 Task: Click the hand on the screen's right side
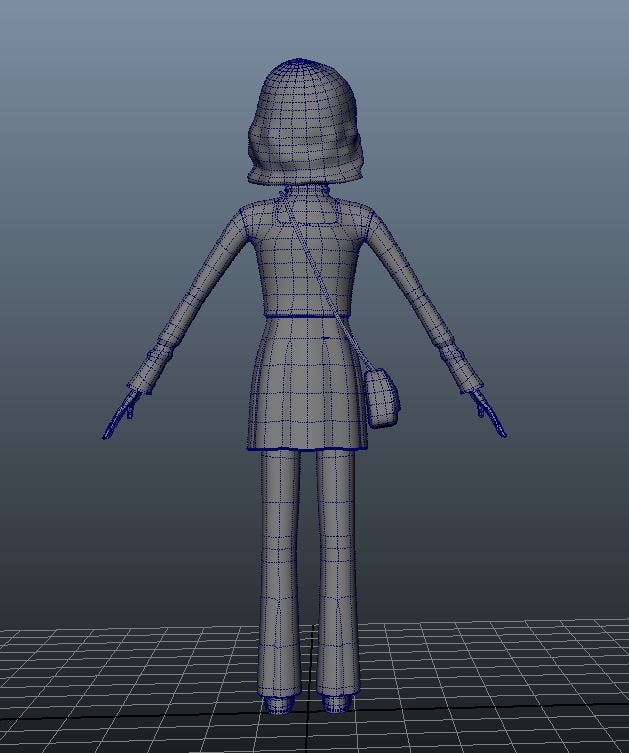(489, 416)
